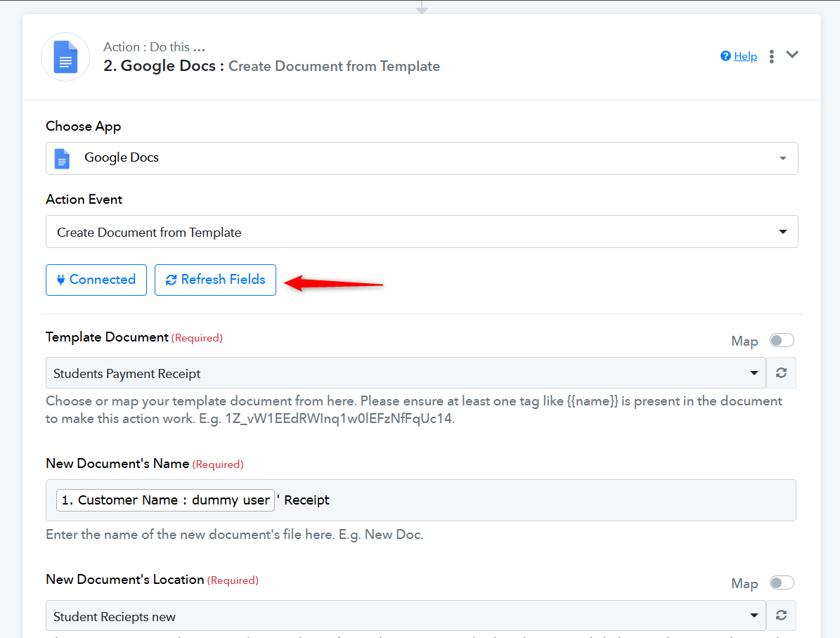Click the header title Create Document from Template
This screenshot has height=638, width=840.
click(x=334, y=66)
